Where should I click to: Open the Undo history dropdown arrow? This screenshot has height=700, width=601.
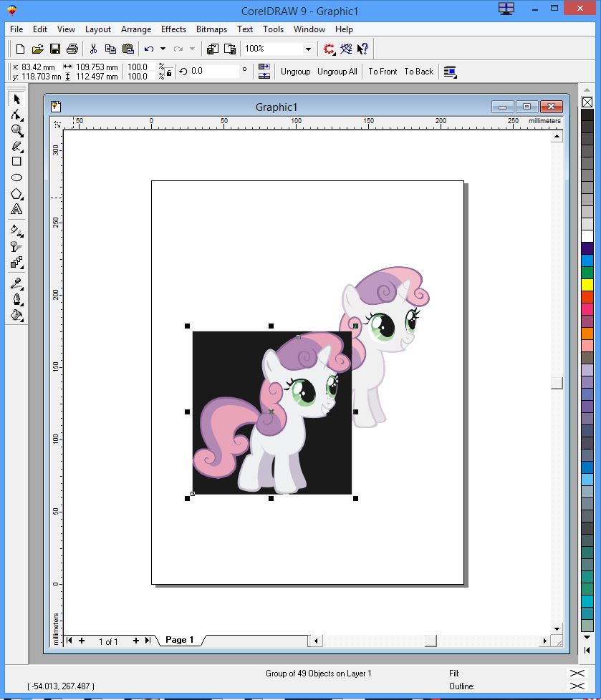(x=163, y=49)
